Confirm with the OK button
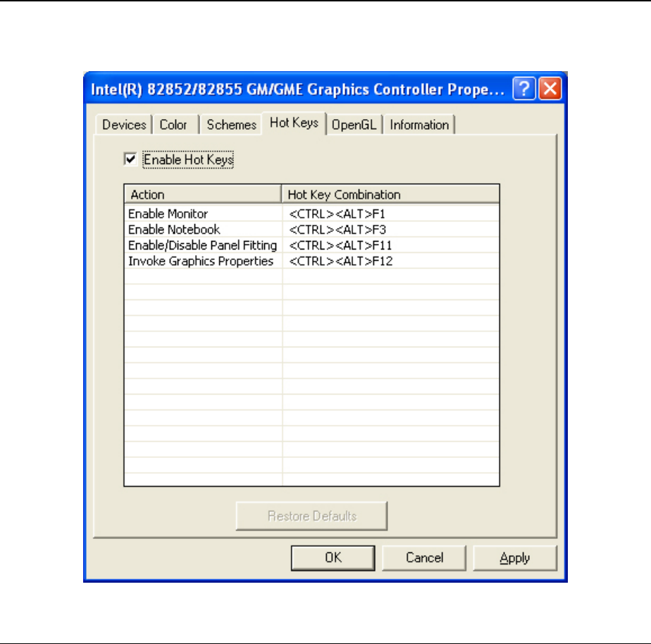Viewport: 651px width, 644px height. [x=333, y=557]
